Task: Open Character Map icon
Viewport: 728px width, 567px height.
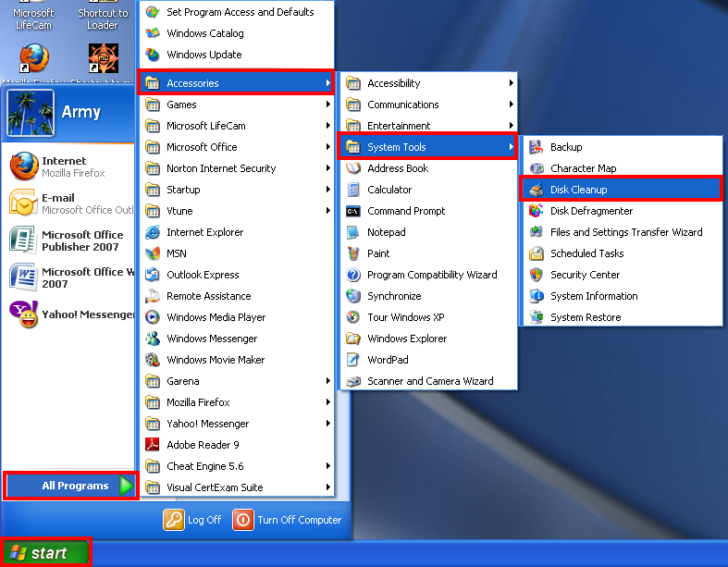Action: pos(537,168)
